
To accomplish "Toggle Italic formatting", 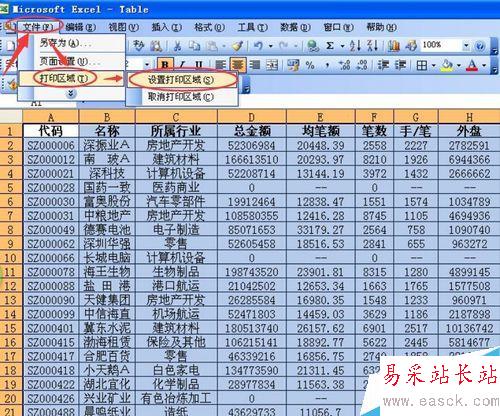I will coord(182,65).
